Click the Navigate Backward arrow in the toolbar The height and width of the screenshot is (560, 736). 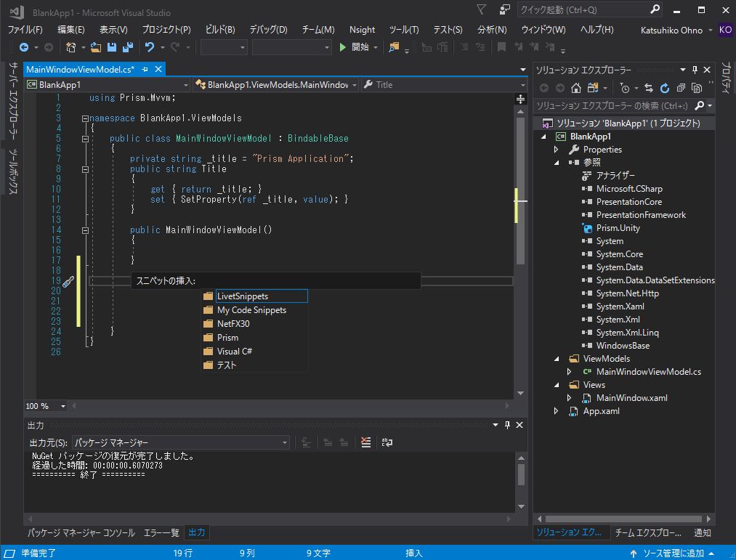point(24,47)
